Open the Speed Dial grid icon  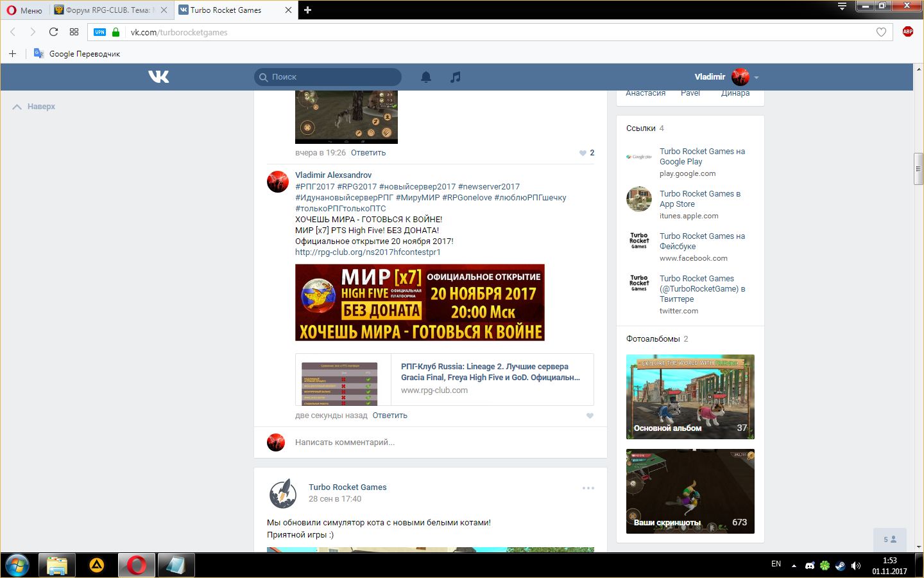point(74,32)
